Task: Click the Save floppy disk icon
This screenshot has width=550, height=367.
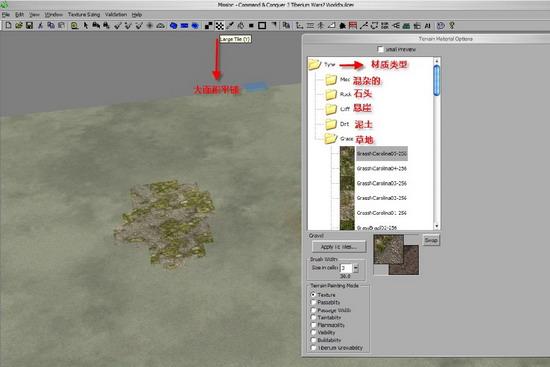Action: (x=29, y=25)
